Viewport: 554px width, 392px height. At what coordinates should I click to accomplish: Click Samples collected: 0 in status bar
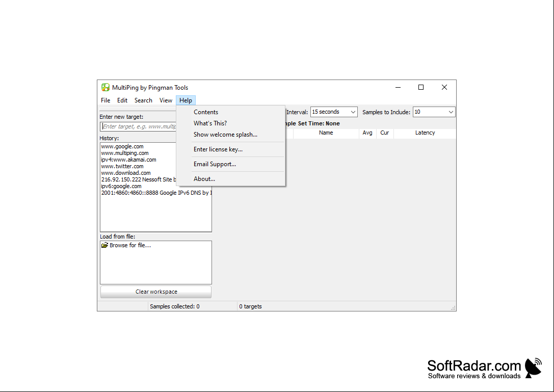(174, 306)
